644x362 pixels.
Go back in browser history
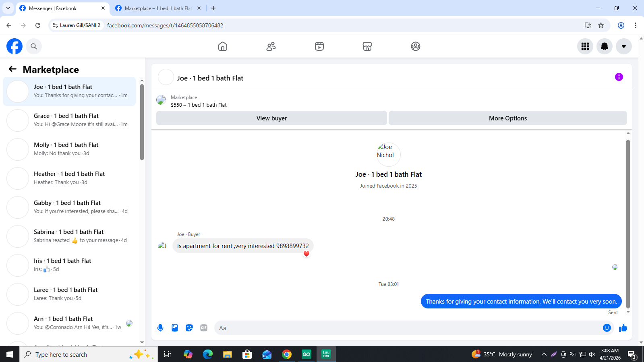point(9,25)
